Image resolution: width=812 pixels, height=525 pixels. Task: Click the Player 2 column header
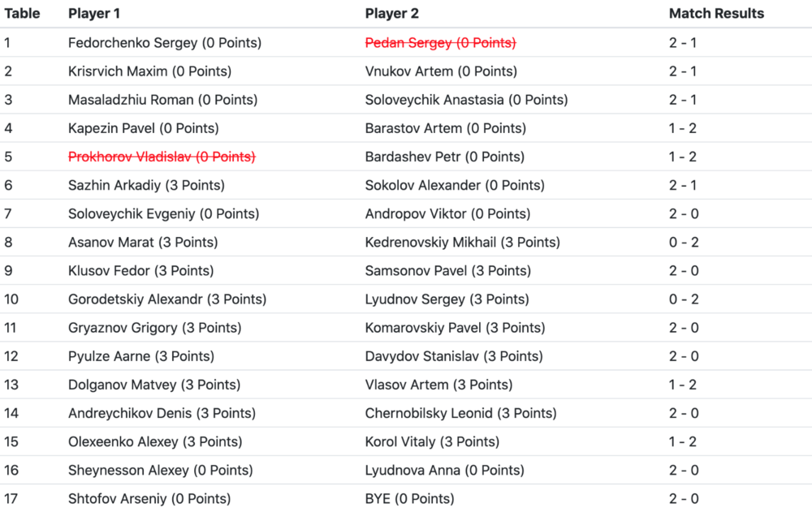(392, 14)
